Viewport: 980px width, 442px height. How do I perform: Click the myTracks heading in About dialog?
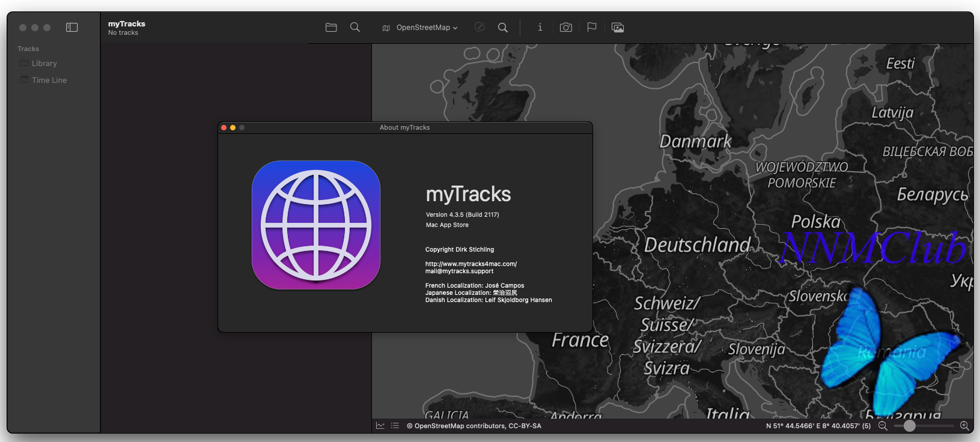pos(468,194)
